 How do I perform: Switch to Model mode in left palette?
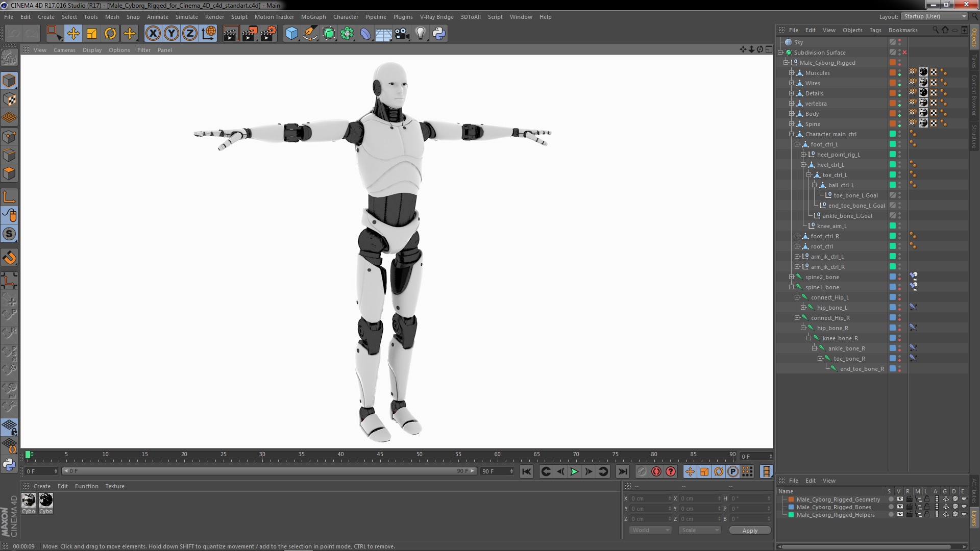tap(9, 81)
